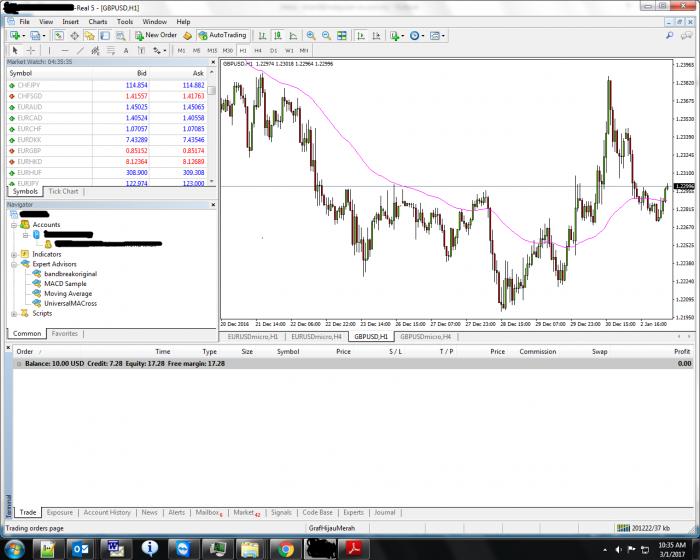Toggle chart shift
700x560 pixels.
[376, 36]
